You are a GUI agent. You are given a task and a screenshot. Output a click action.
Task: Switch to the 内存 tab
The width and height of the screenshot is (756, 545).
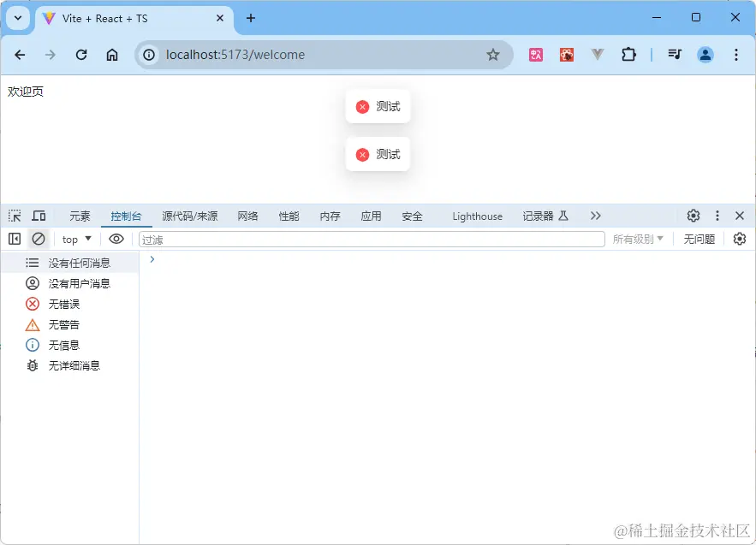point(330,216)
